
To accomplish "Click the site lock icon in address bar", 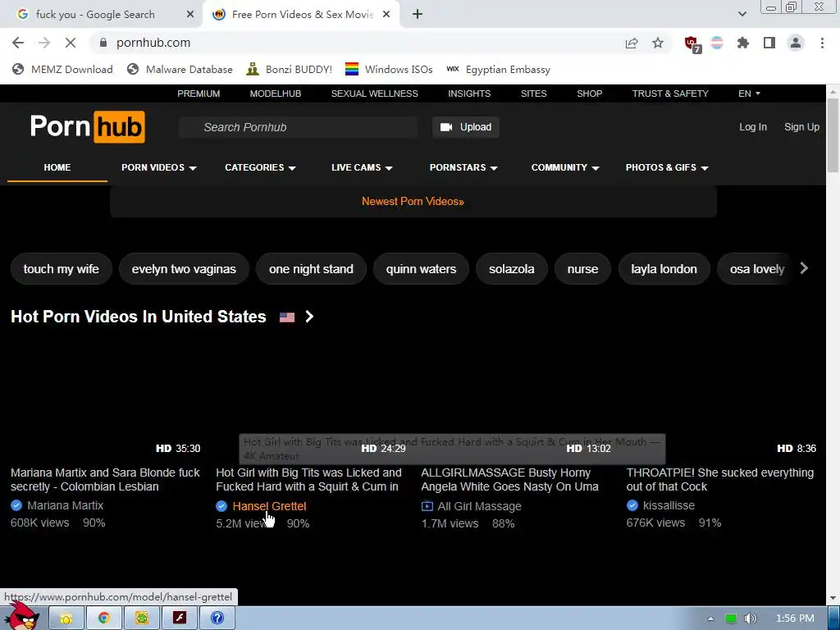I will [x=103, y=43].
